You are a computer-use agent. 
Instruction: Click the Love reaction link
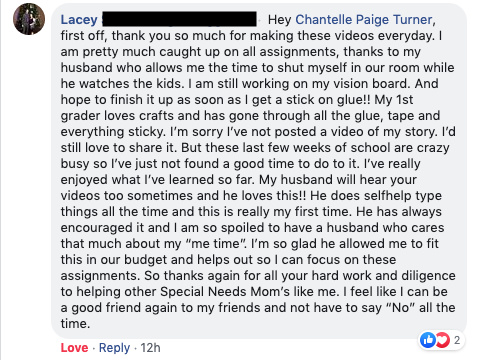coord(74,348)
